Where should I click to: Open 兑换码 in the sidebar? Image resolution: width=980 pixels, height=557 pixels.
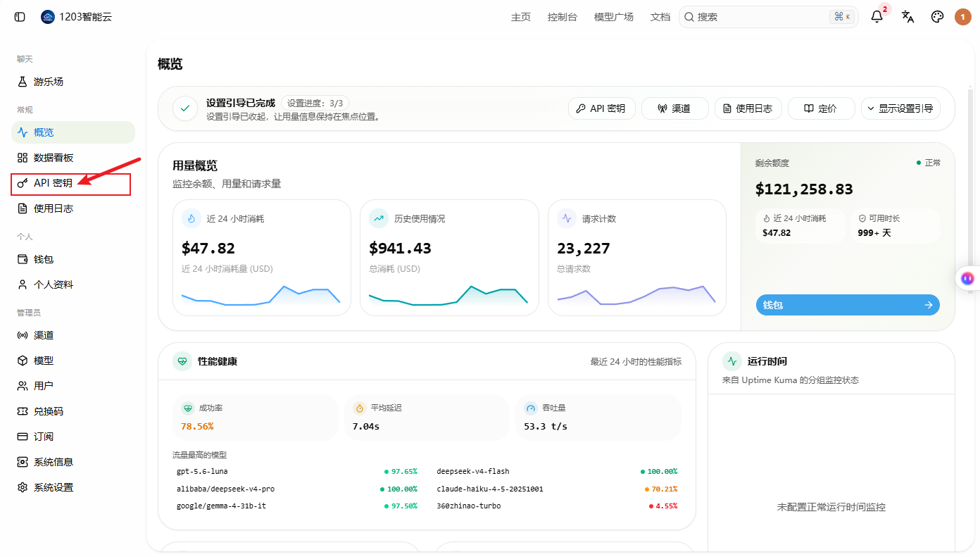point(73,411)
